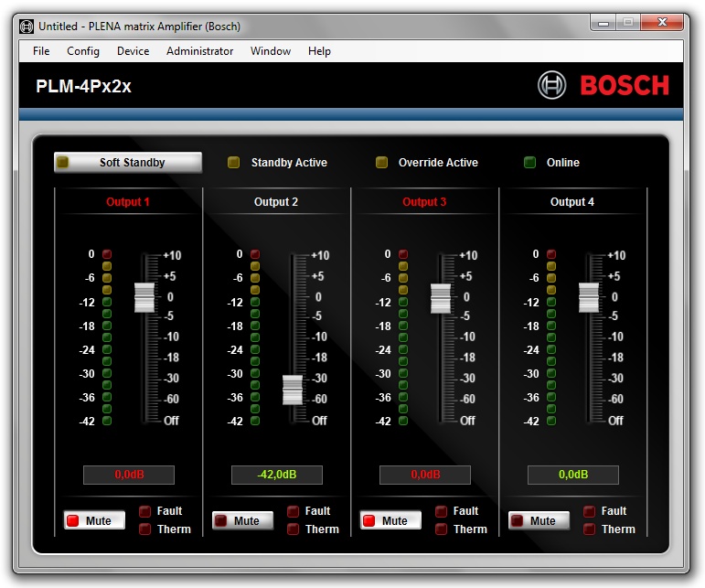Close the PLENA matrix Amplifier window
This screenshot has height=588, width=705.
pyautogui.click(x=662, y=23)
